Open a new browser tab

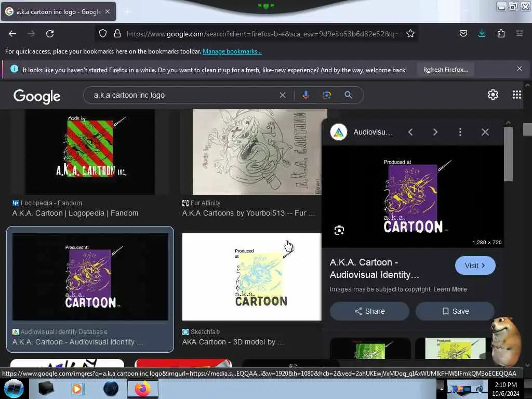pyautogui.click(x=127, y=11)
